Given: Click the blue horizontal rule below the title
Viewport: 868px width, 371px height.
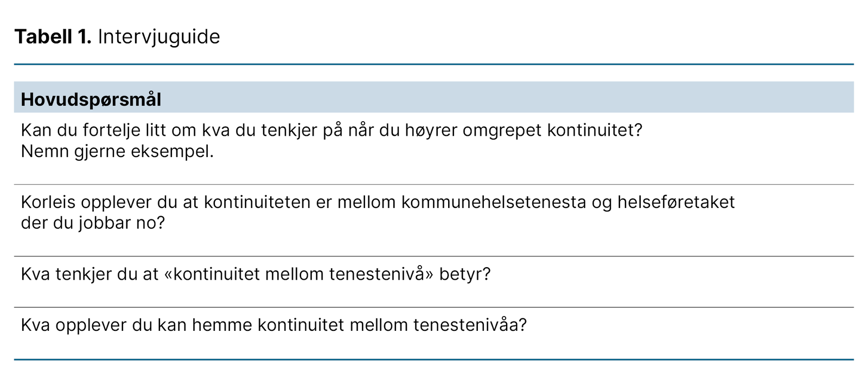Looking at the screenshot, I should pyautogui.click(x=434, y=65).
